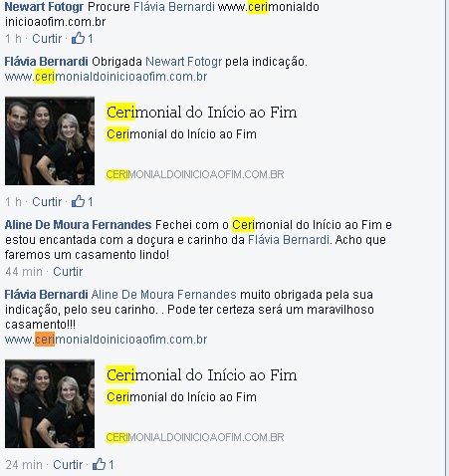Viewport: 449px width, 476px height.
Task: Click Flávia Bernardi mention in Aline's comment
Action: click(x=289, y=240)
